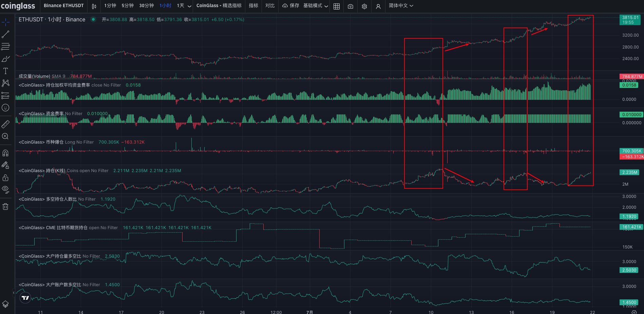Collapse the left drawing toolbar arrow

pyautogui.click(x=14, y=292)
